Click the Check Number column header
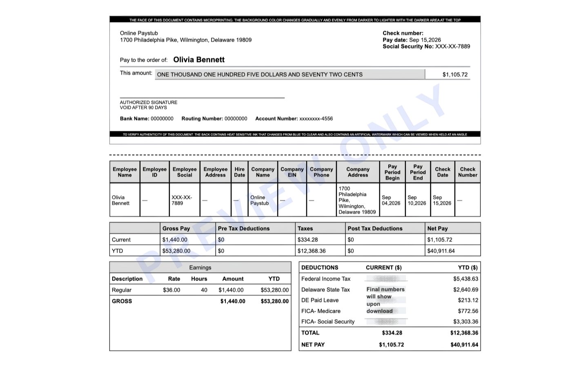 point(468,172)
